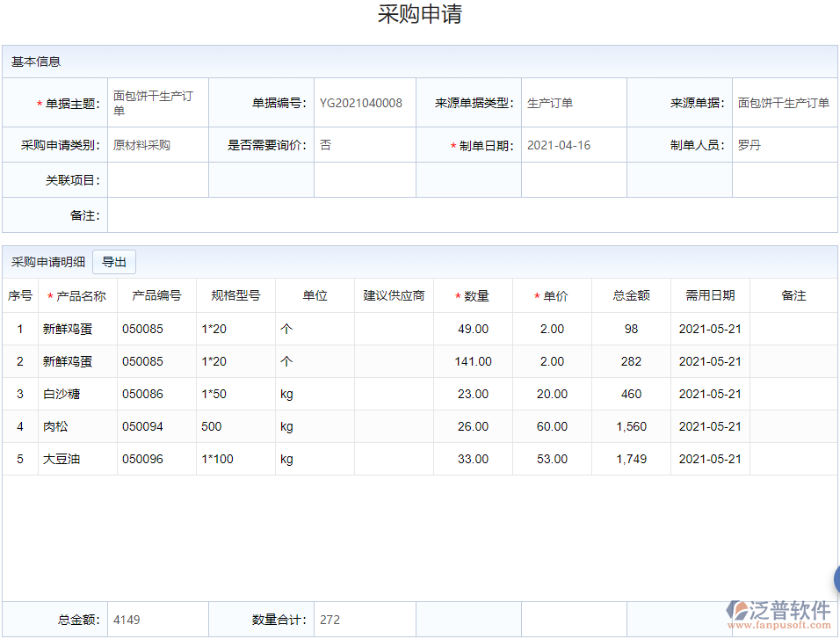The width and height of the screenshot is (840, 639).
Task: Select the 采购申请明细 section label
Action: pyautogui.click(x=47, y=262)
